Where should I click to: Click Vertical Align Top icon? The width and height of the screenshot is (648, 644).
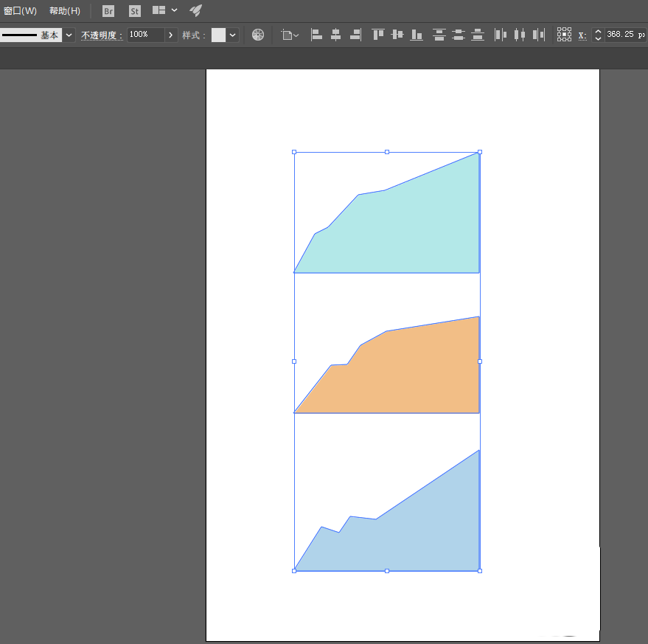pyautogui.click(x=377, y=35)
